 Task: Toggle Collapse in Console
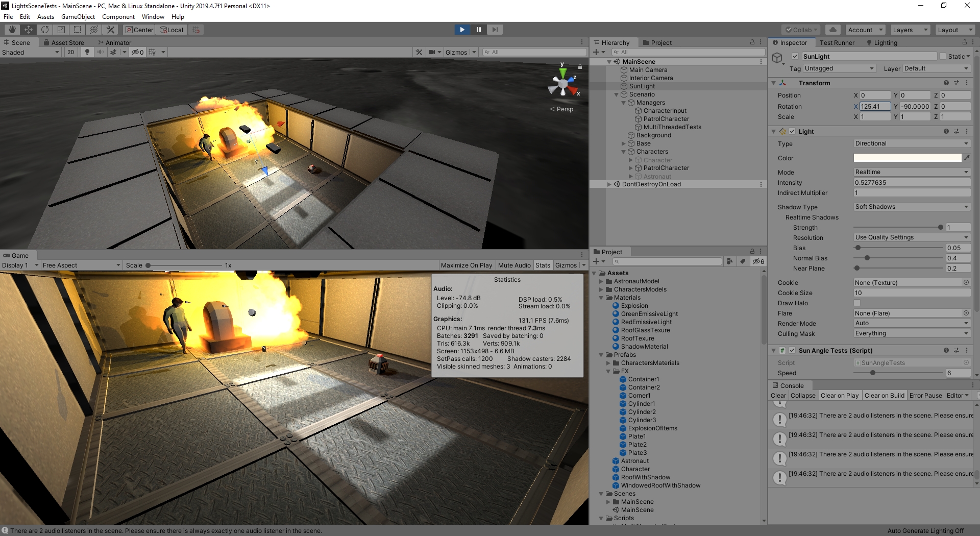[x=803, y=395]
